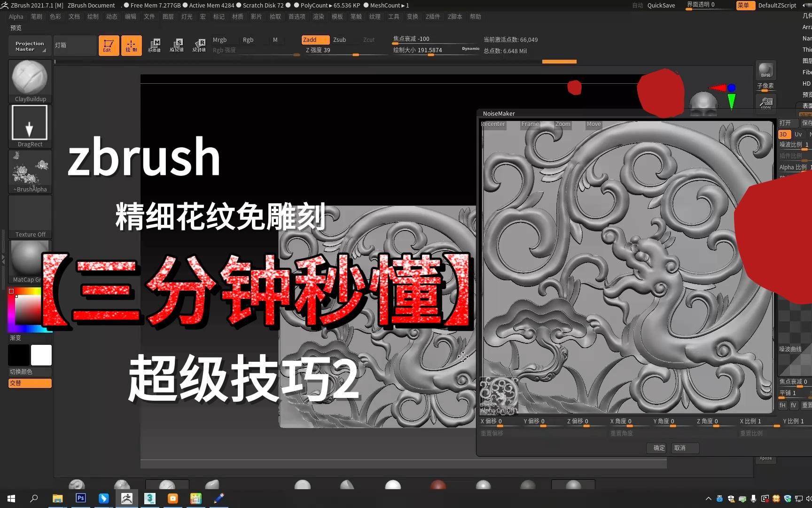Image resolution: width=812 pixels, height=508 pixels.
Task: Open the 灯箱 LightBox browser
Action: click(x=75, y=46)
